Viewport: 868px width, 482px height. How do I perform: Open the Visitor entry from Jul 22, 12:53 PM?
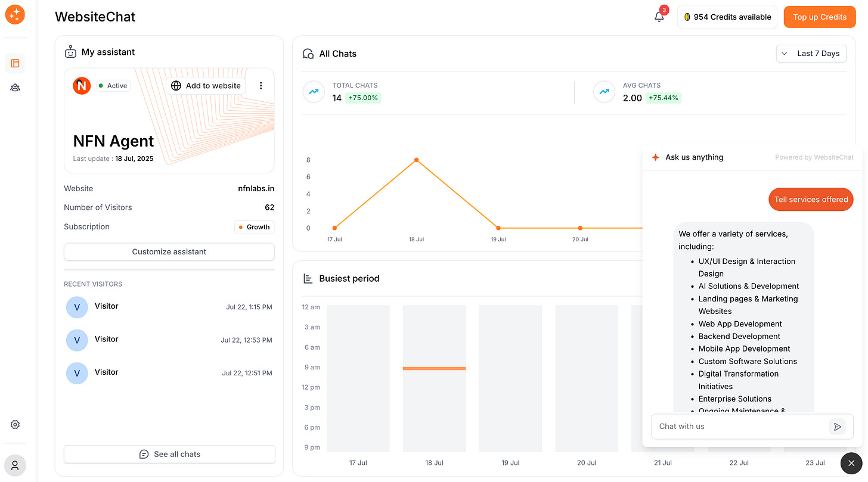pos(169,340)
